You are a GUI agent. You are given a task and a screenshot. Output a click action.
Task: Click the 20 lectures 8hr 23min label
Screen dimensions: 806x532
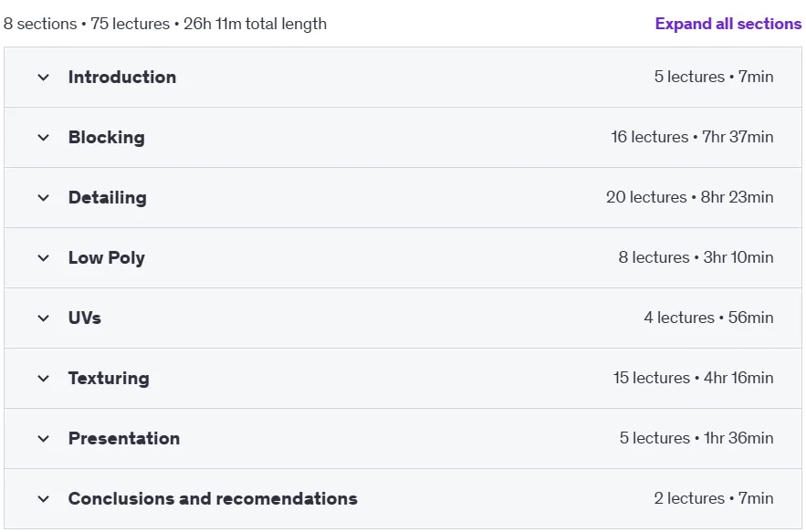click(x=690, y=197)
